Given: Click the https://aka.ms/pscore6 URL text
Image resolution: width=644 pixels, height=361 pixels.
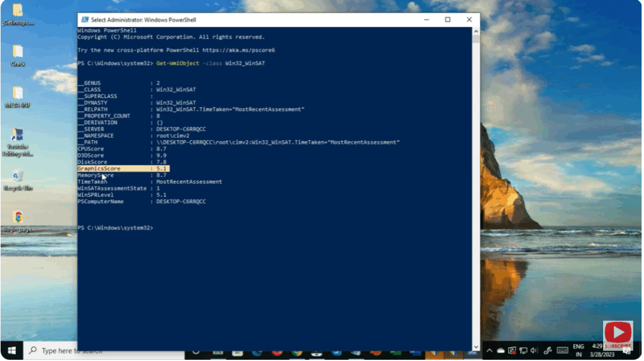Looking at the screenshot, I should point(238,50).
